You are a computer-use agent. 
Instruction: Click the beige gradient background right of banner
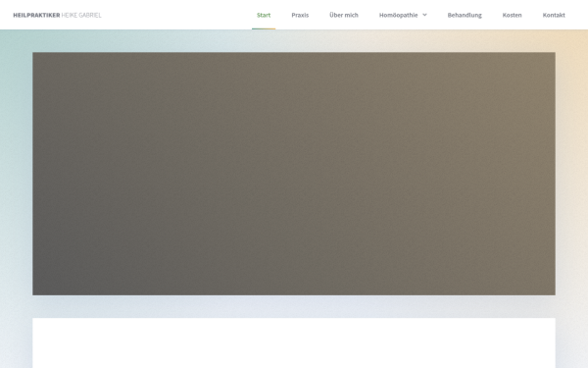(x=571, y=173)
